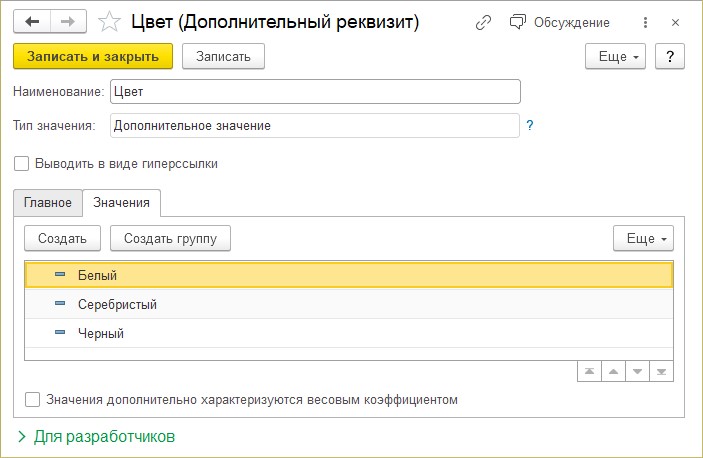Open the top Еще dropdown menu
The width and height of the screenshot is (703, 458).
point(614,56)
